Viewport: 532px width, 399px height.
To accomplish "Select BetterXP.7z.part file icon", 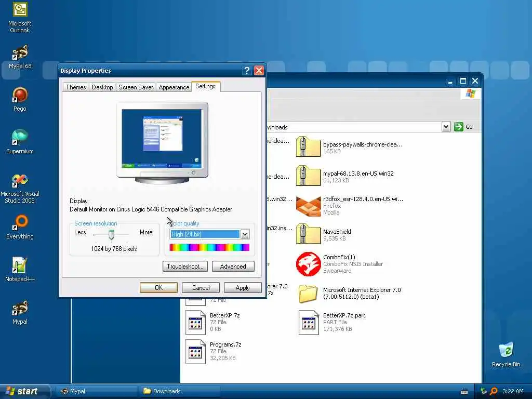I will tap(309, 322).
